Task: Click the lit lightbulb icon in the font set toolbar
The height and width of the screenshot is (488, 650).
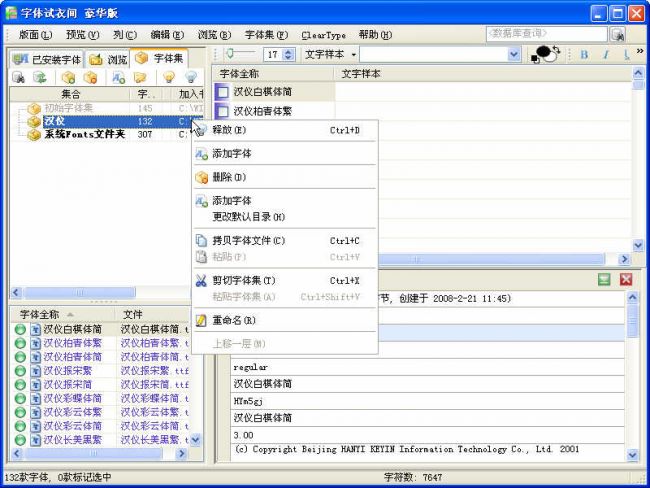Action: 168,77
